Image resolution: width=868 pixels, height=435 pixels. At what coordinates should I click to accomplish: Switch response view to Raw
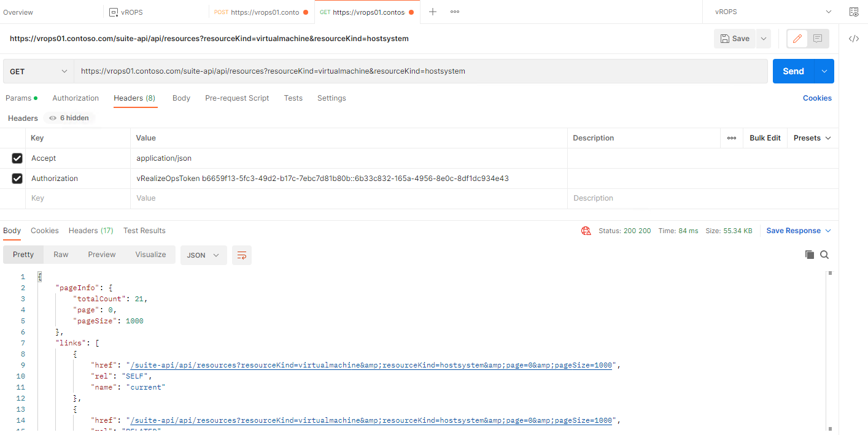(61, 255)
